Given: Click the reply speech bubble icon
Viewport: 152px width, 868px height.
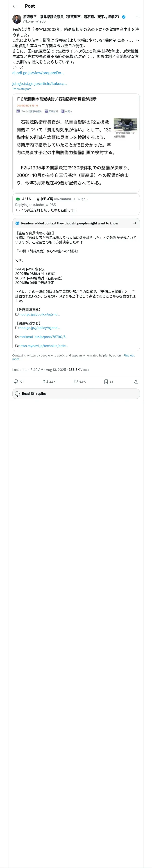Looking at the screenshot, I should tap(16, 381).
